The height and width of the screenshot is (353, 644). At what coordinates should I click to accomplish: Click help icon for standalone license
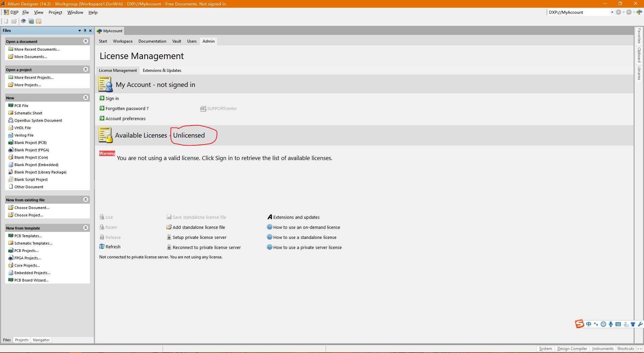pos(270,237)
